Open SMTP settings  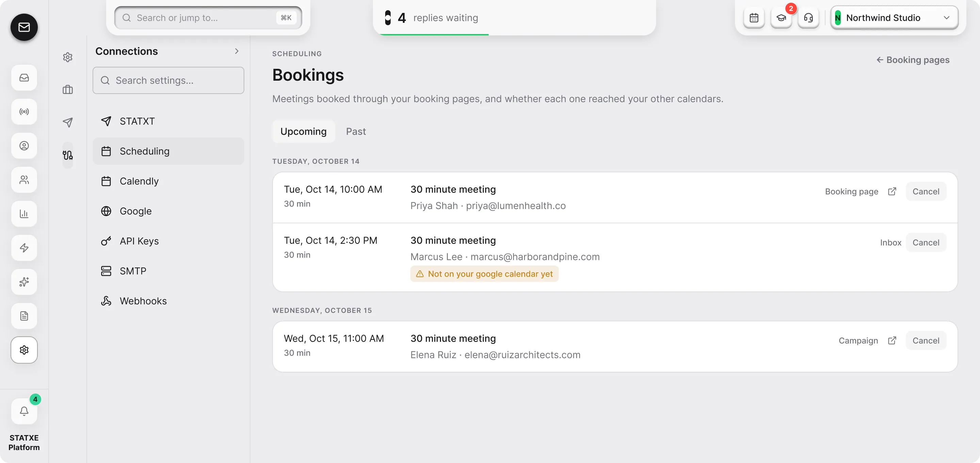coord(168,271)
